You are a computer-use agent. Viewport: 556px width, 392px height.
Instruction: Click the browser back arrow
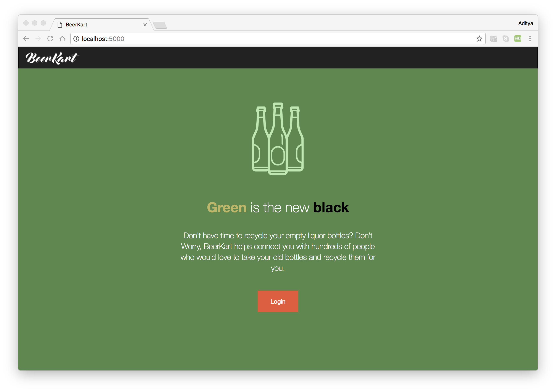coord(26,39)
